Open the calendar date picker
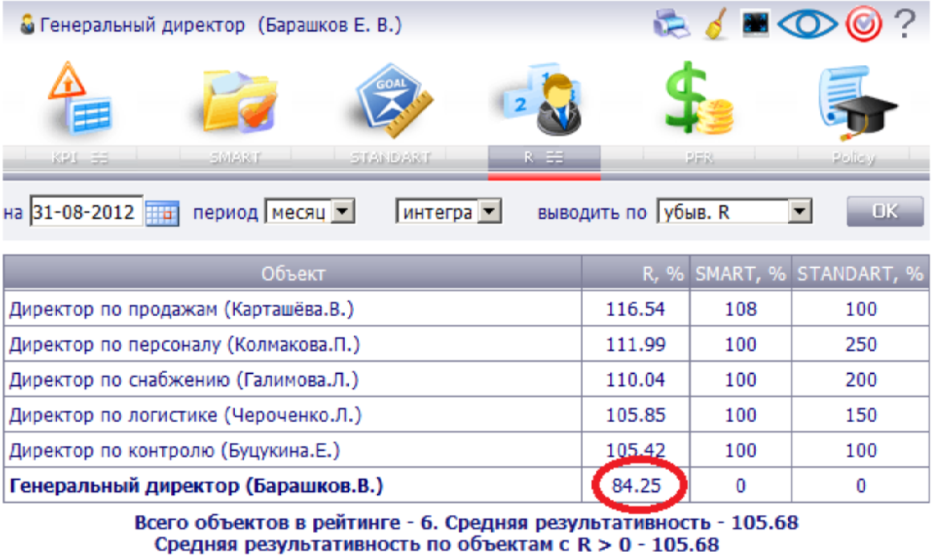The image size is (934, 560). [163, 213]
